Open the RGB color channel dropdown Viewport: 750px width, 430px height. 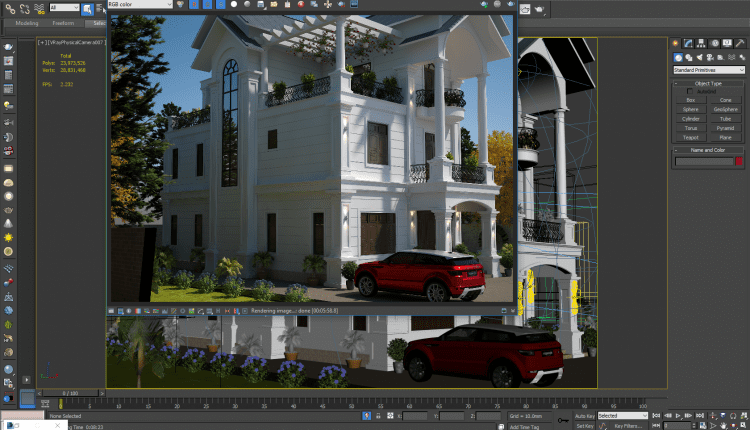(140, 4)
